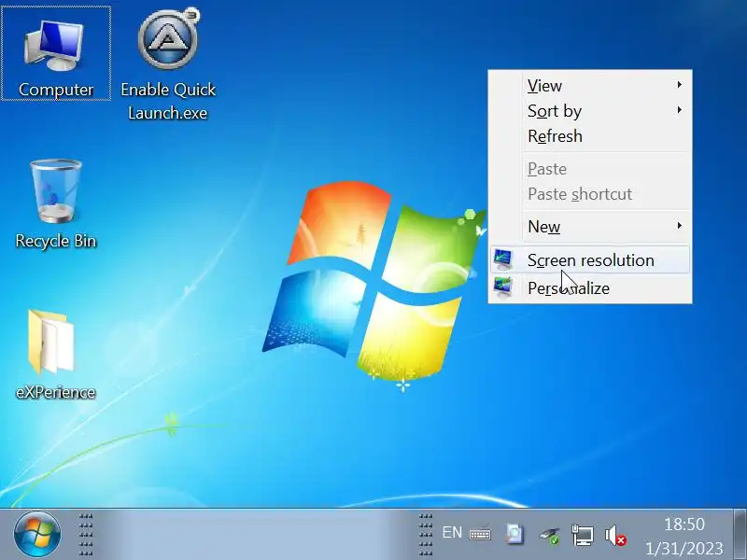The width and height of the screenshot is (747, 560).
Task: Choose View in the context menu
Action: coord(591,85)
